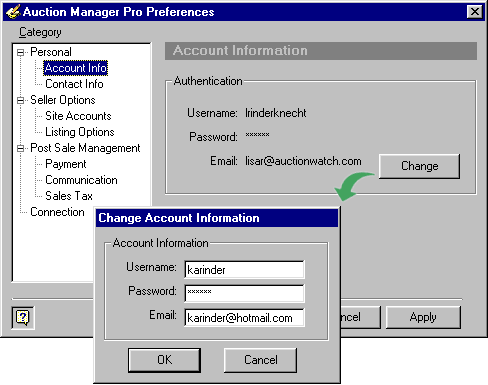Select Sales Tax in the tree
488x385 pixels.
tap(69, 196)
